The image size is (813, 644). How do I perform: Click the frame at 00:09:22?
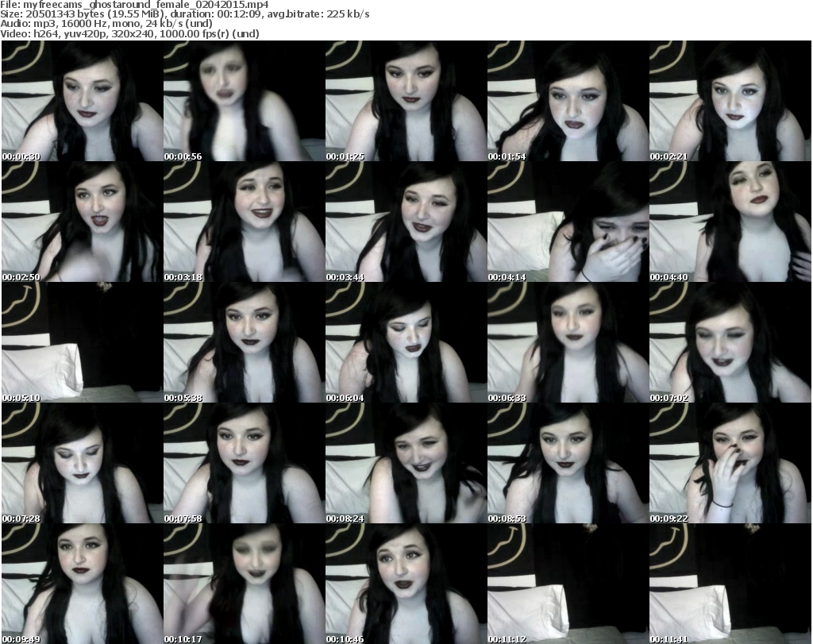pos(730,463)
